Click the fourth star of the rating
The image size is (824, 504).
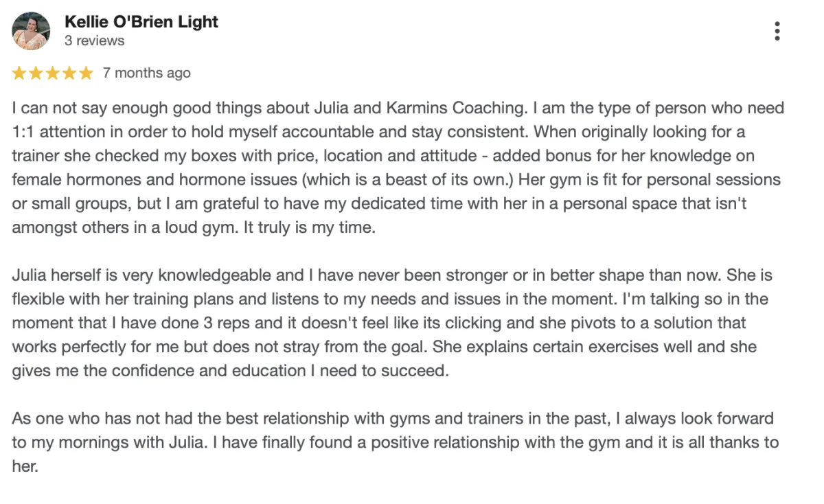(x=69, y=73)
